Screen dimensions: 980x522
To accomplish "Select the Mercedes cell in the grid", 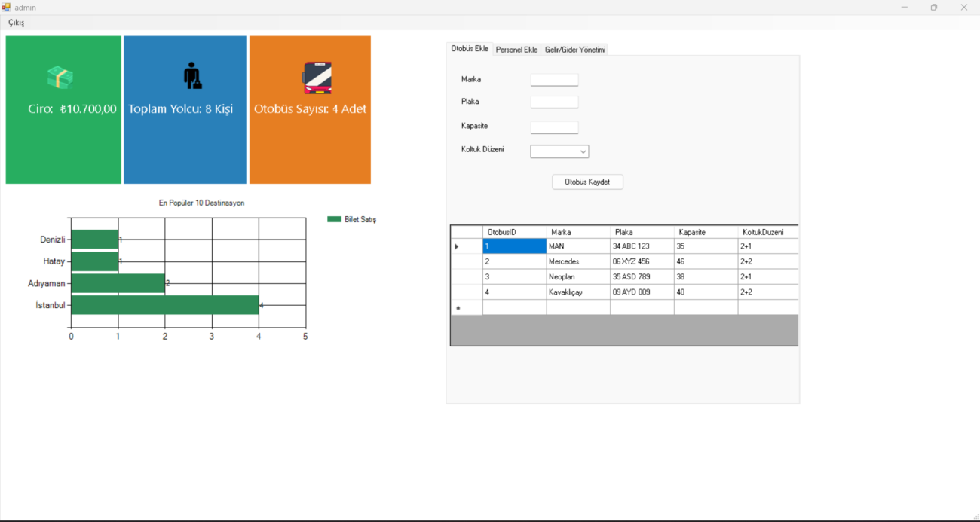I will (577, 261).
